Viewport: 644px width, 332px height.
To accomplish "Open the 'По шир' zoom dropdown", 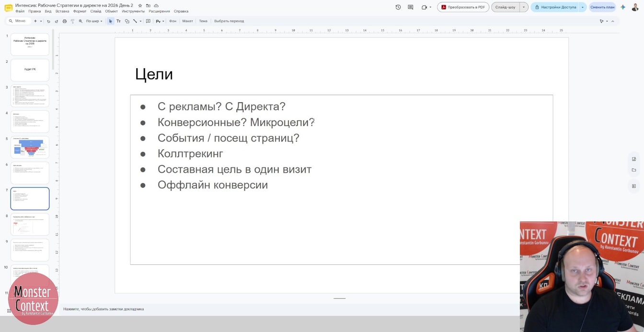I will pyautogui.click(x=94, y=21).
